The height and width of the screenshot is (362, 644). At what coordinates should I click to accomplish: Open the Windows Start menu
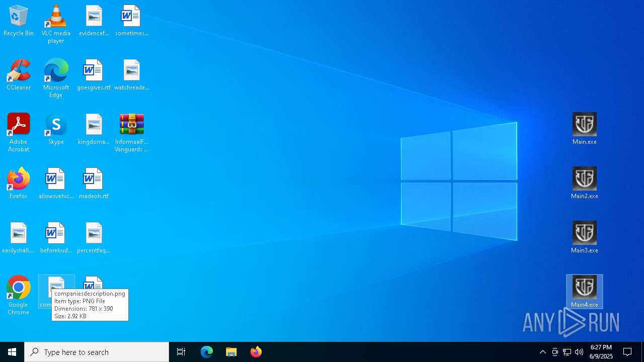tap(12, 352)
